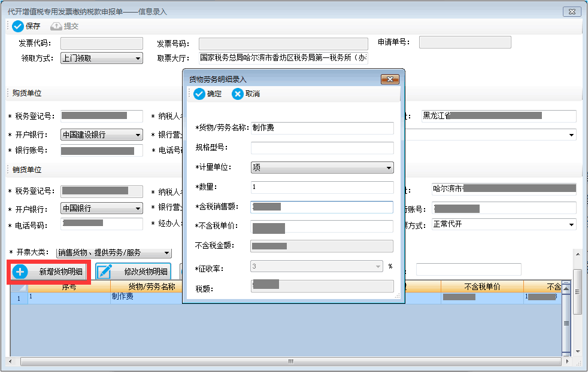Click the 含税销售额 input field
The height and width of the screenshot is (372, 588).
coord(322,207)
